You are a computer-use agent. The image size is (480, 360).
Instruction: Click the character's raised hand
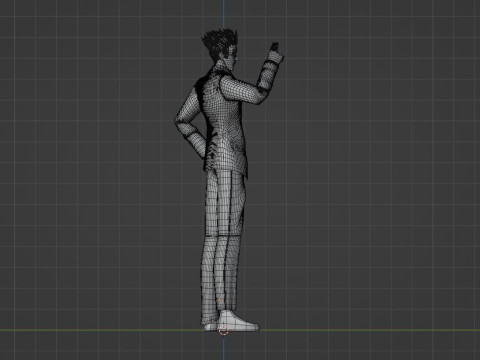pyautogui.click(x=276, y=53)
